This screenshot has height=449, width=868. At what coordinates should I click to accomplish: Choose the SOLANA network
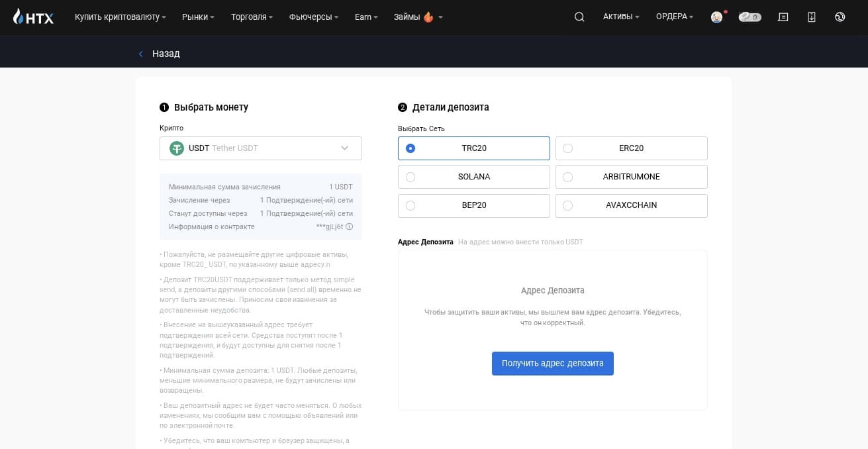(474, 177)
